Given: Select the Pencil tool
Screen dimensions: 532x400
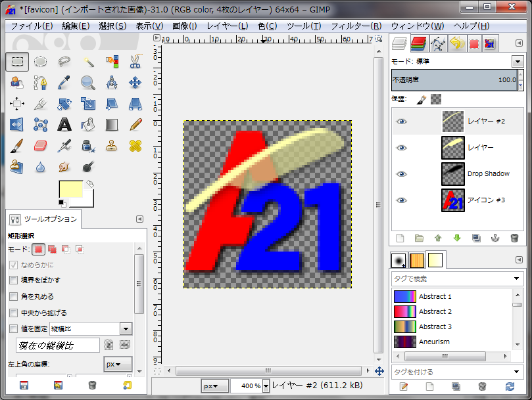Looking at the screenshot, I should [135, 124].
